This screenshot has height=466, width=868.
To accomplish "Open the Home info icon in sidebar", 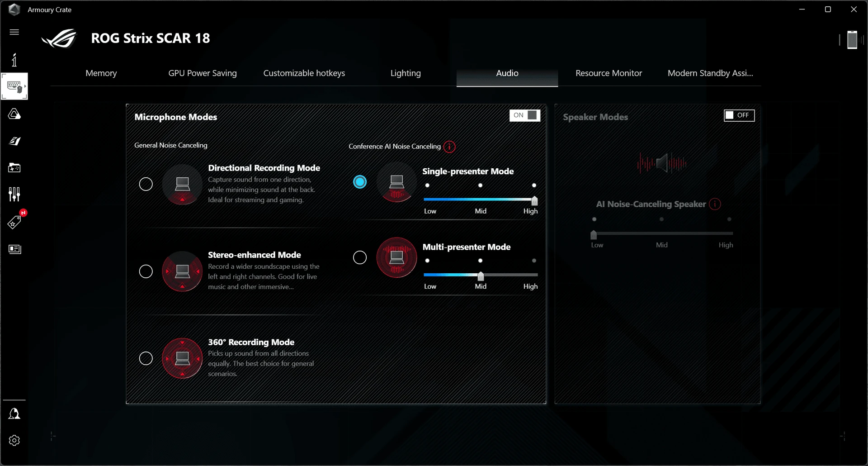I will coord(14,60).
